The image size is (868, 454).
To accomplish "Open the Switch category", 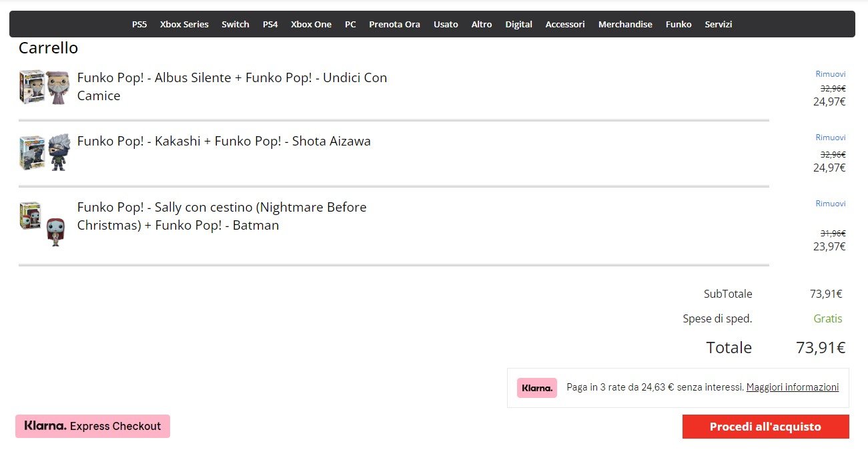I will click(235, 24).
